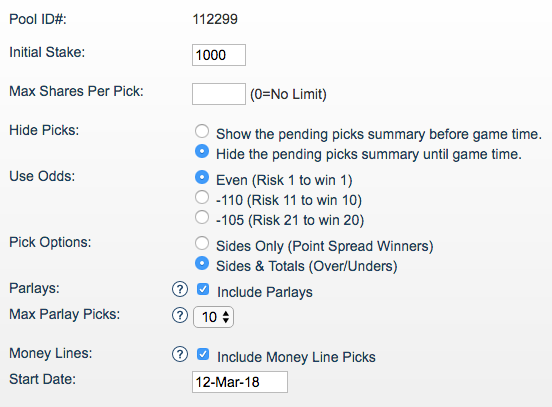Choose Even odds (Risk 1 to win 1)

click(x=202, y=177)
